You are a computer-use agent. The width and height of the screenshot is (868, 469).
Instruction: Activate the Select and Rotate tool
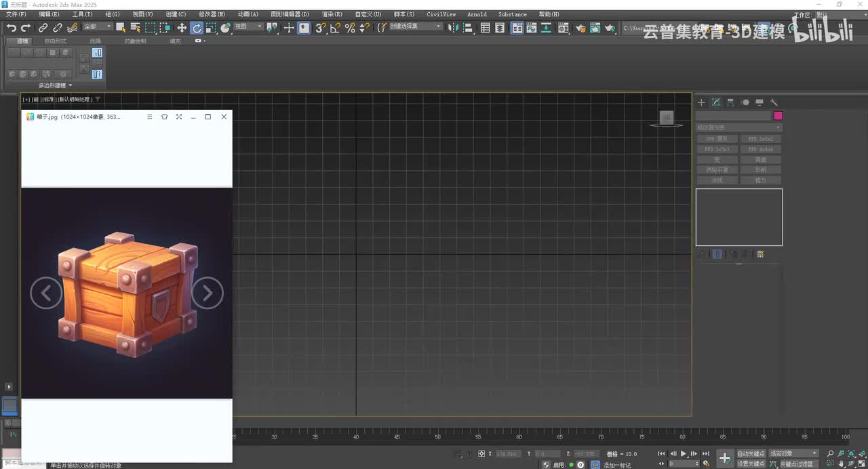tap(197, 28)
